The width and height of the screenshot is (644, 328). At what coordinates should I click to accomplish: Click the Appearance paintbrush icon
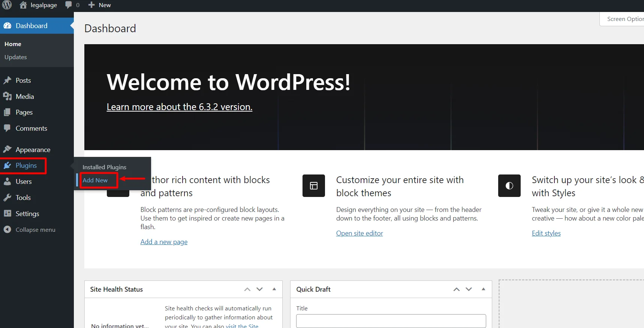tap(7, 149)
